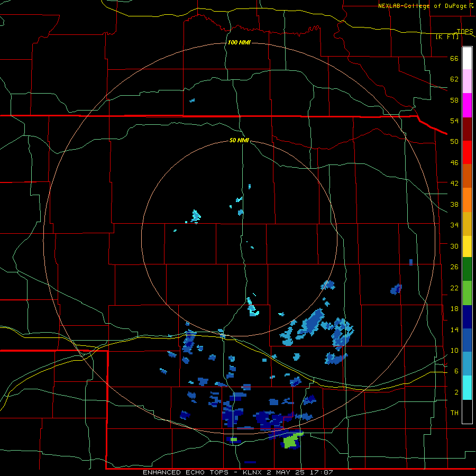Pick the 50 legend number
The image size is (476, 476).
click(454, 141)
